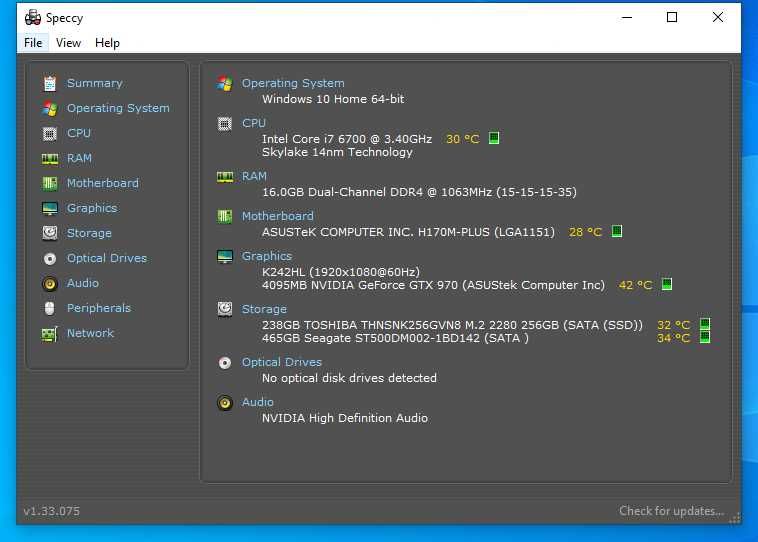Viewport: 758px width, 542px height.
Task: Click the Audio speaker icon in summary panel
Action: click(x=225, y=403)
